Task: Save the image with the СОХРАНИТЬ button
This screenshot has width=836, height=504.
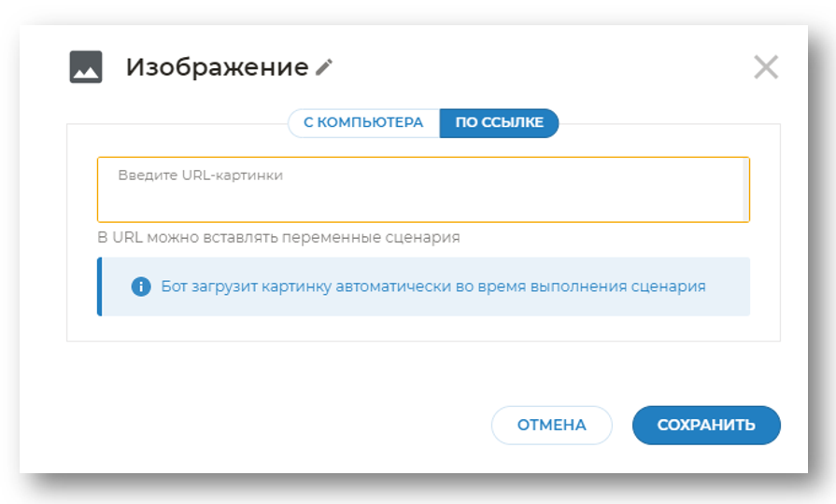Action: 706,425
